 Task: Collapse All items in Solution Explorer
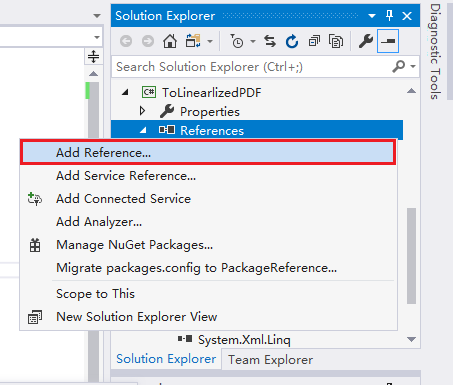(314, 41)
